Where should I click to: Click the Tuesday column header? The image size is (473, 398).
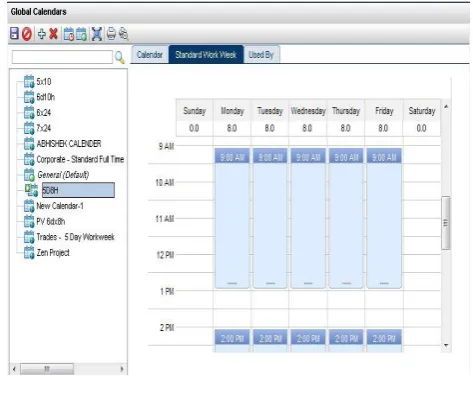coord(270,111)
